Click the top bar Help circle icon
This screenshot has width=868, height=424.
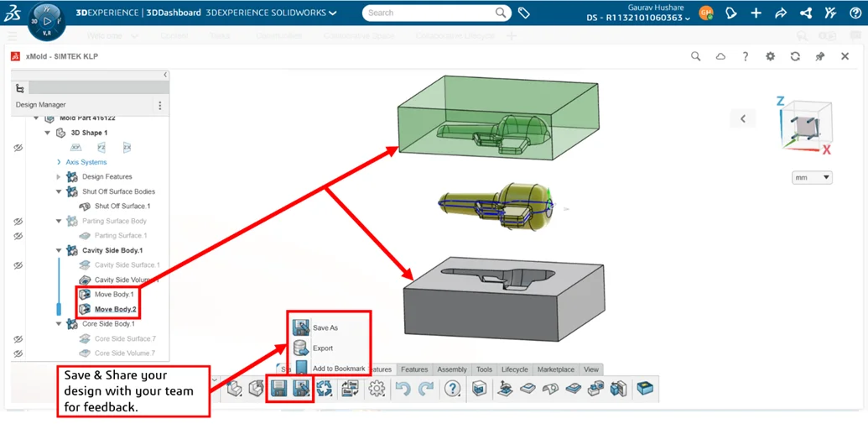(855, 13)
